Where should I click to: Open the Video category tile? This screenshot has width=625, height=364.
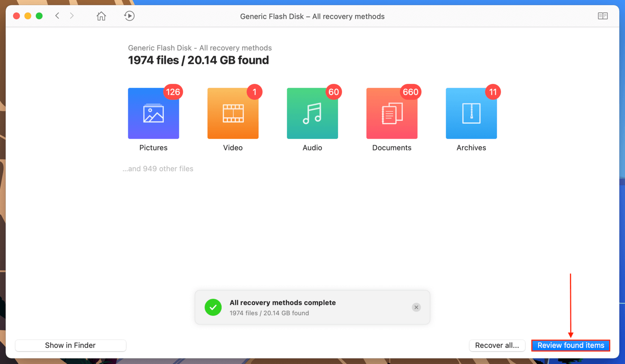(233, 113)
